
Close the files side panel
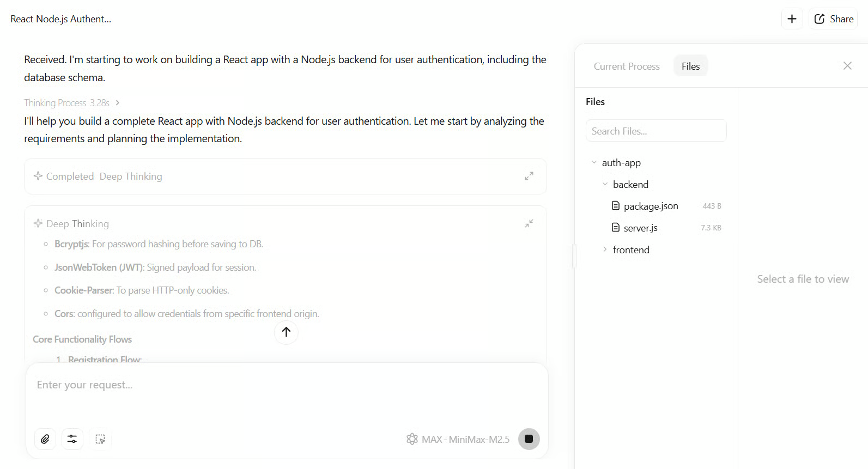click(847, 66)
